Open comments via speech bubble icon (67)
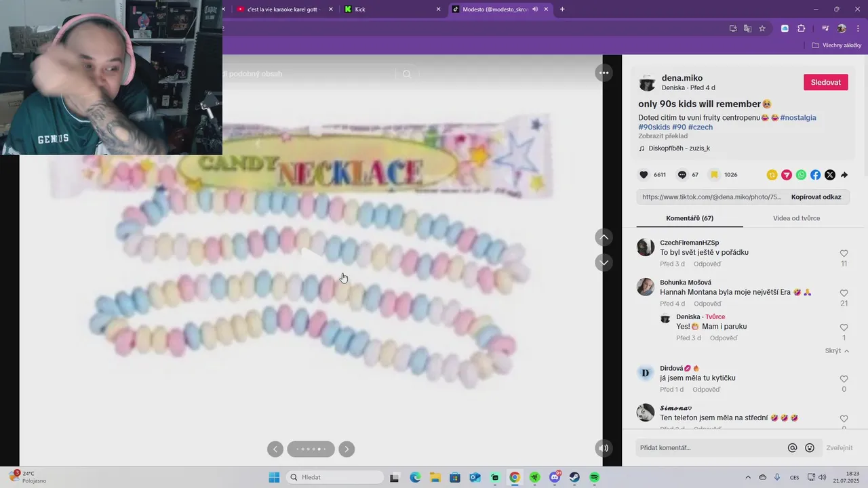868x488 pixels. click(682, 175)
